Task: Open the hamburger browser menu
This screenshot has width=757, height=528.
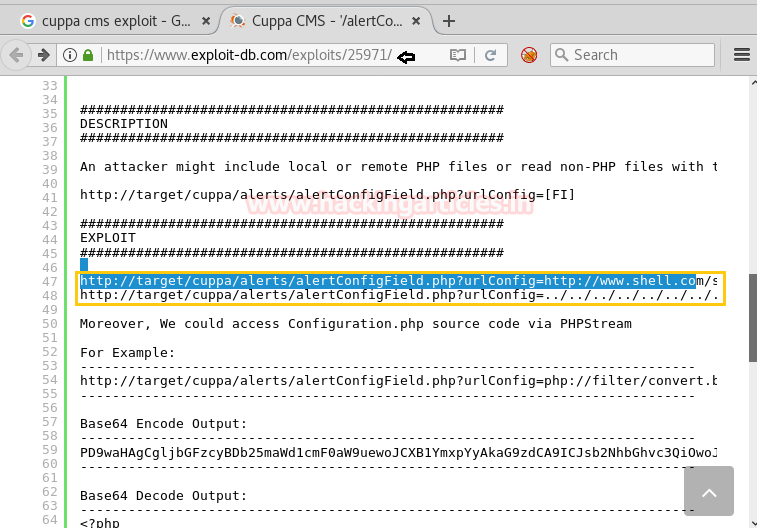Action: tap(742, 55)
